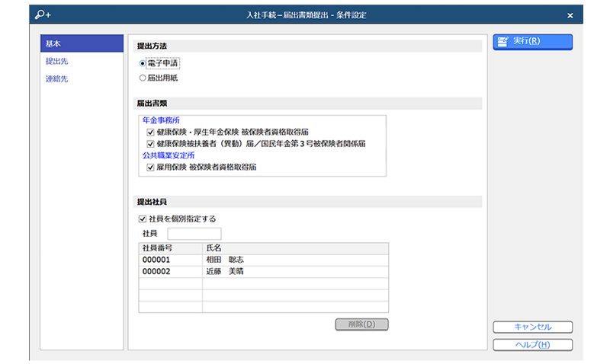Choose the 届出用紙 radio option

[x=143, y=78]
